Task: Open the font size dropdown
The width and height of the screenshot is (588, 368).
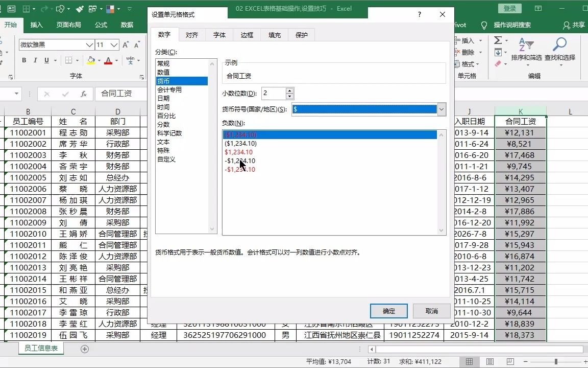Action: [114, 45]
